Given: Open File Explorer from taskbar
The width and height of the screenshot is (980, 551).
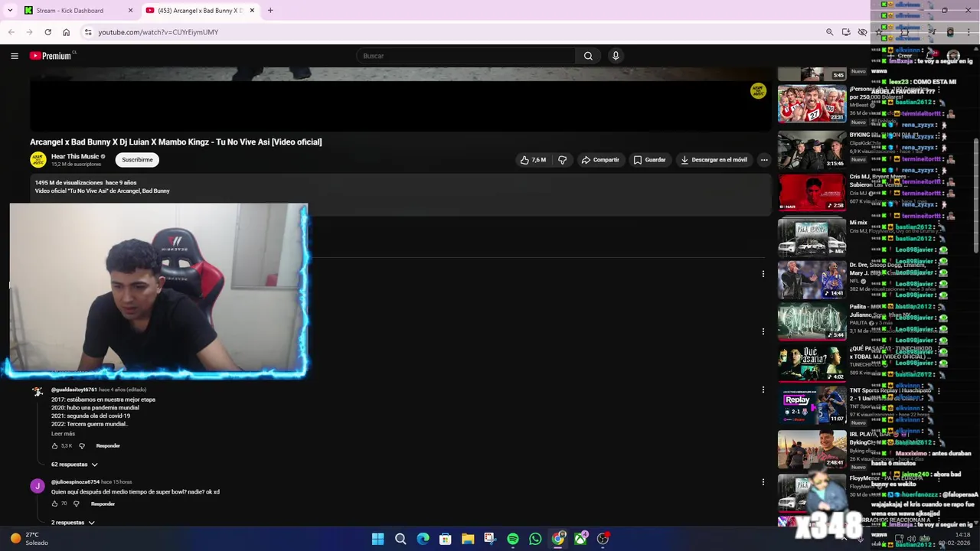Looking at the screenshot, I should (x=468, y=539).
